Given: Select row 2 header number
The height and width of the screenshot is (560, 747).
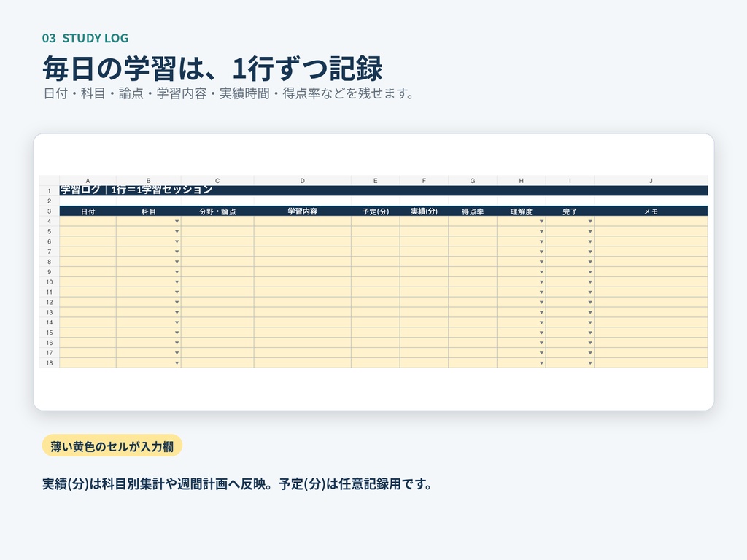Looking at the screenshot, I should pos(49,201).
